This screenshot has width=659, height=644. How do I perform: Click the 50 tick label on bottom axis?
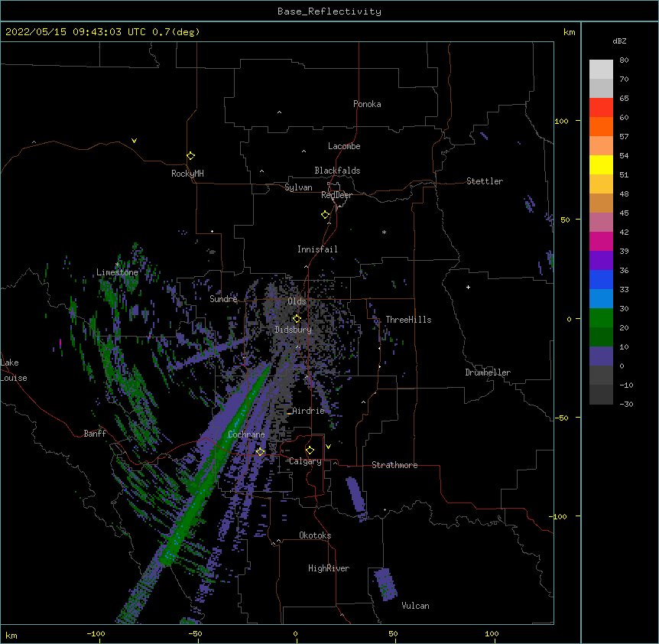393,633
